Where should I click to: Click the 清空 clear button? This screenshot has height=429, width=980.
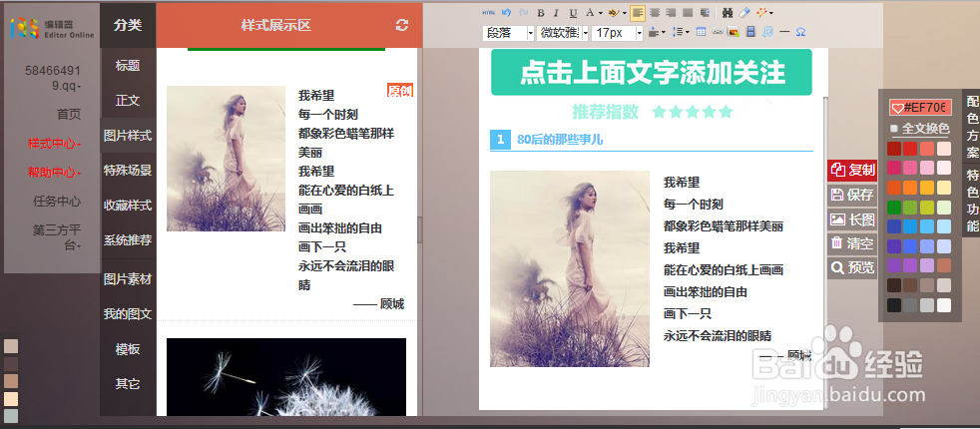pyautogui.click(x=852, y=243)
